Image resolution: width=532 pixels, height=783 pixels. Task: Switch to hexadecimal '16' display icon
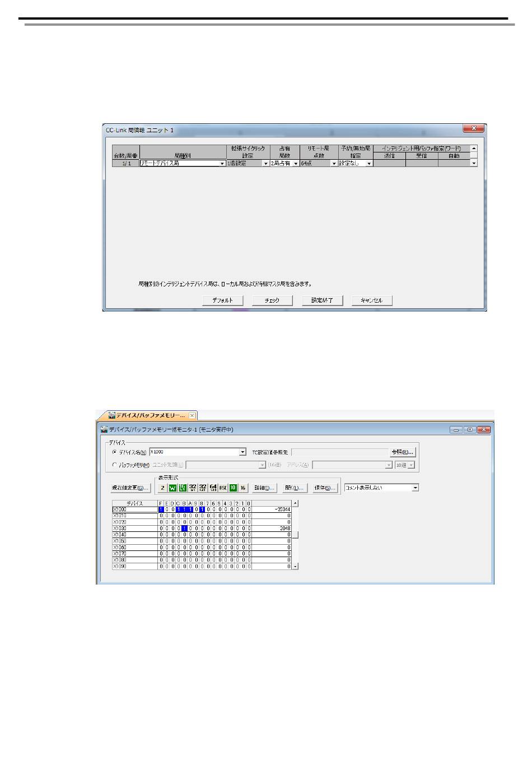coord(243,488)
